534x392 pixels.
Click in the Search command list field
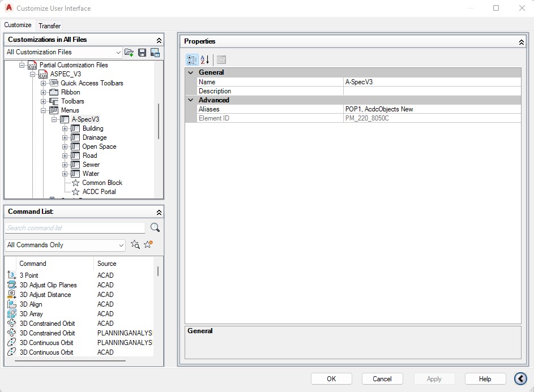tap(75, 227)
